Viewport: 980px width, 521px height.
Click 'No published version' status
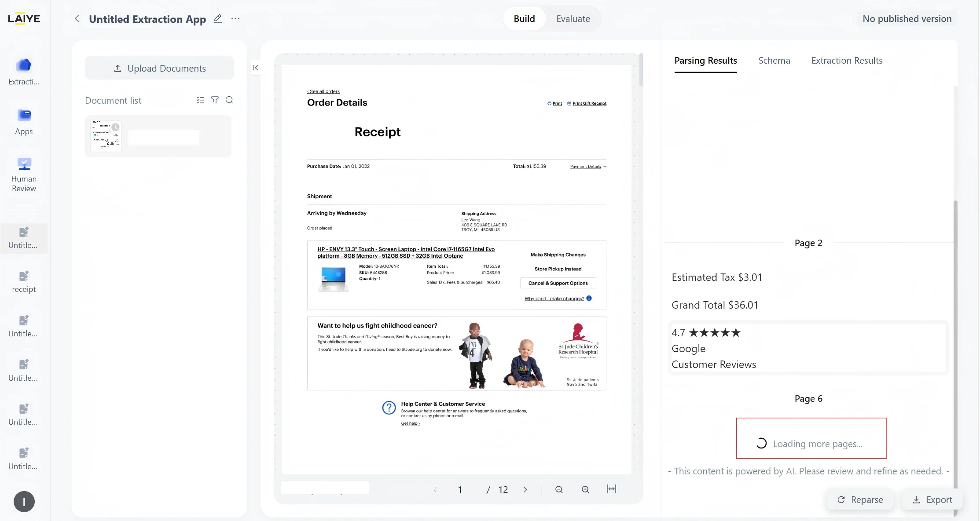(x=907, y=19)
